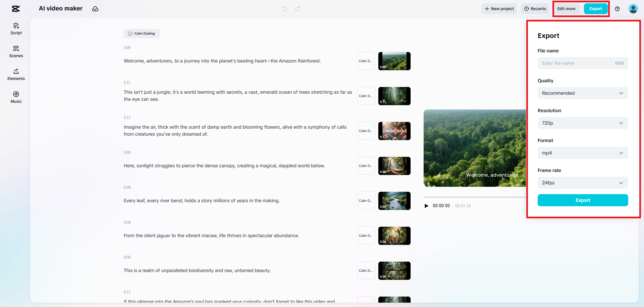Screen dimensions: 644x307
Task: Open the Scenes panel in sidebar
Action: tap(16, 52)
